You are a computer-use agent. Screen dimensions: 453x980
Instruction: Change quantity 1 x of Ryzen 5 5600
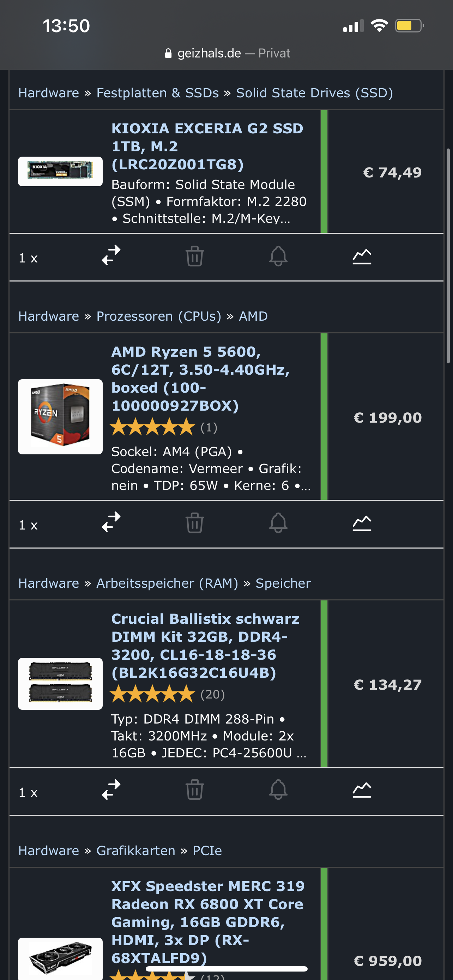click(28, 525)
